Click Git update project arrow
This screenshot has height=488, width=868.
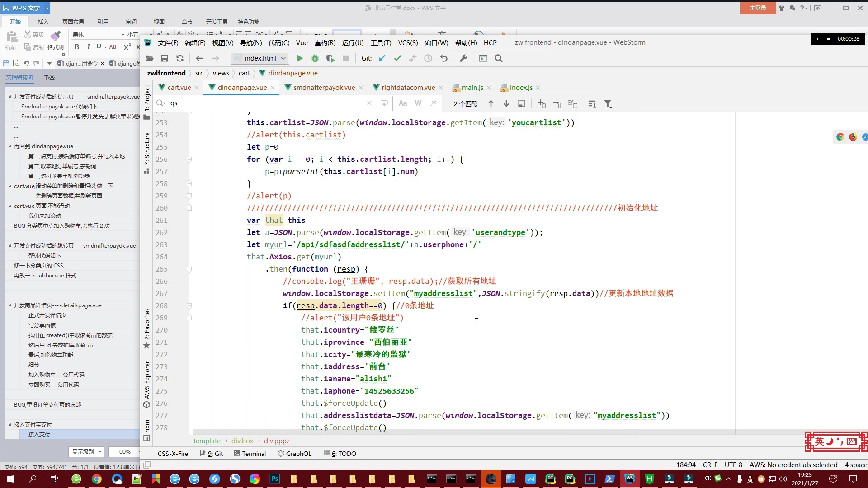click(x=382, y=58)
